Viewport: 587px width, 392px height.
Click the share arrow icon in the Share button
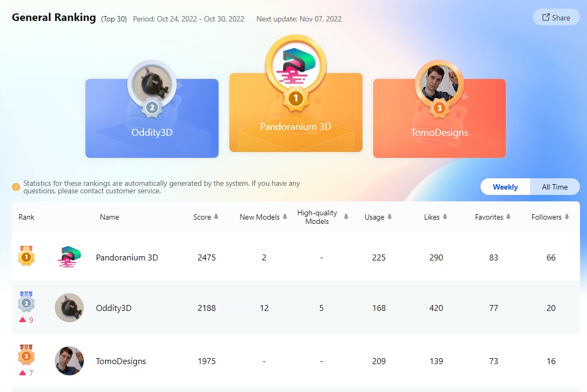(546, 17)
